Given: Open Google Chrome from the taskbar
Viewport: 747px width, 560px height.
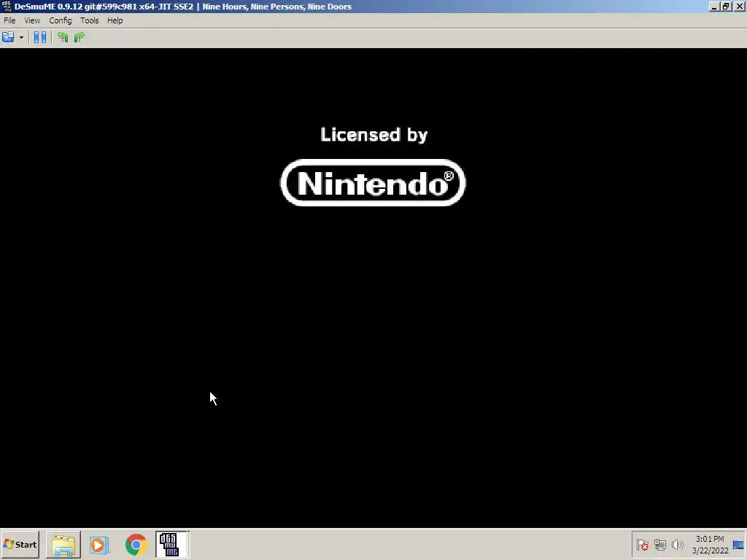Looking at the screenshot, I should [136, 544].
